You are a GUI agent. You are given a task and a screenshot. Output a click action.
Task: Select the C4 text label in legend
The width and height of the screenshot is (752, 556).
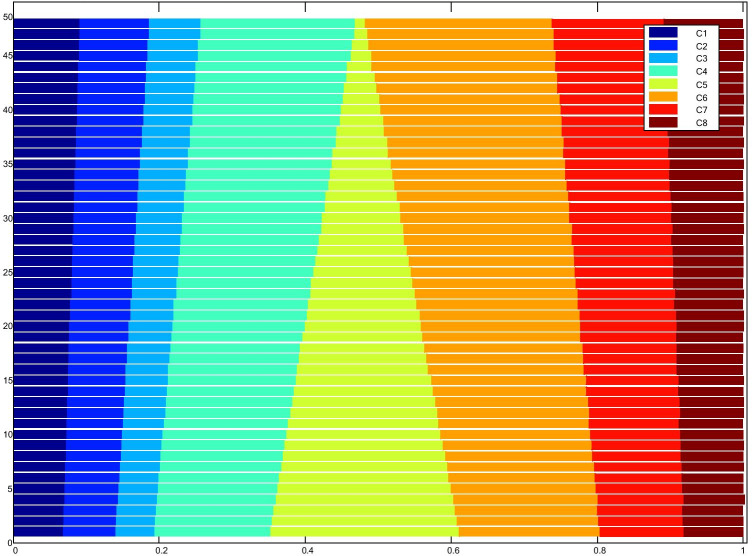pyautogui.click(x=701, y=72)
